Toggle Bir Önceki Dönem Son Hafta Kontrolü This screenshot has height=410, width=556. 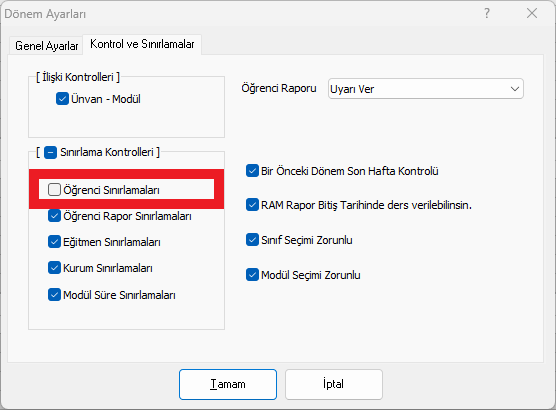(252, 171)
